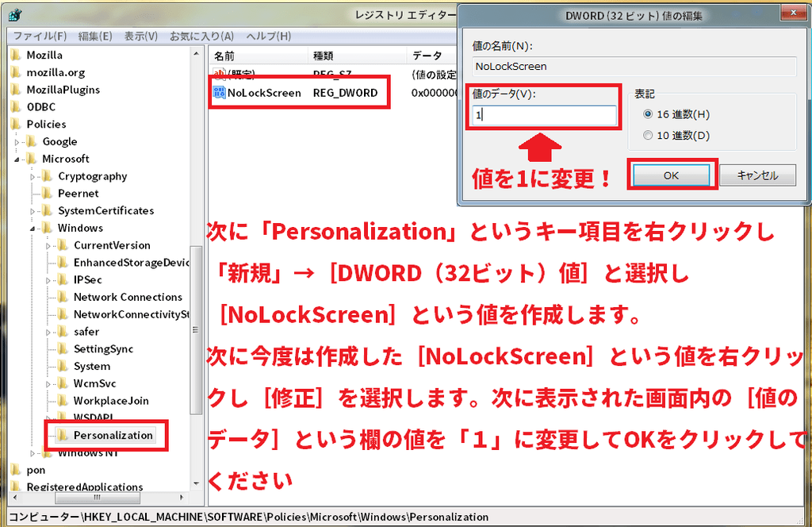
Task: Click the Google folder icon
Action: click(x=32, y=141)
